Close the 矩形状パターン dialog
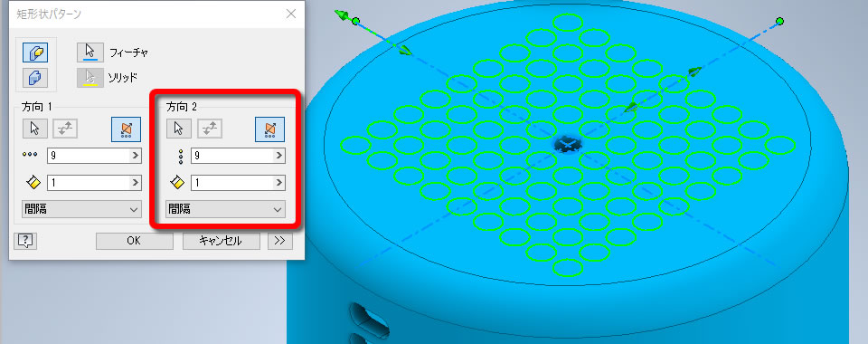Image resolution: width=868 pixels, height=344 pixels. coord(290,14)
